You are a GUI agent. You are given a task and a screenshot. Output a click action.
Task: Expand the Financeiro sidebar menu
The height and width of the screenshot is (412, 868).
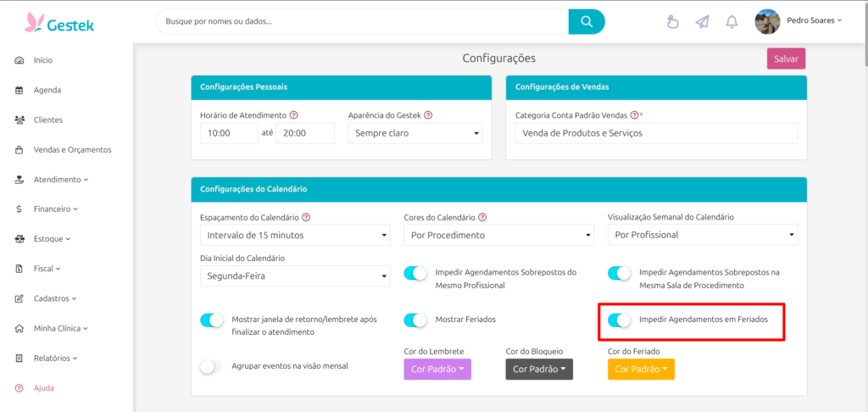coord(55,209)
